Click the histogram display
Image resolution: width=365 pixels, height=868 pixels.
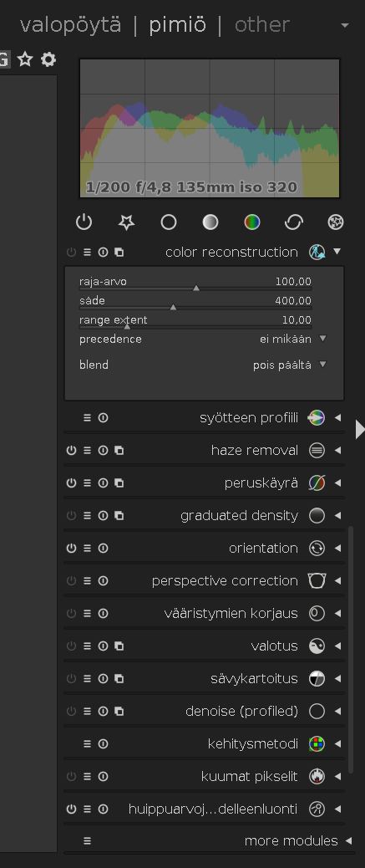210,129
